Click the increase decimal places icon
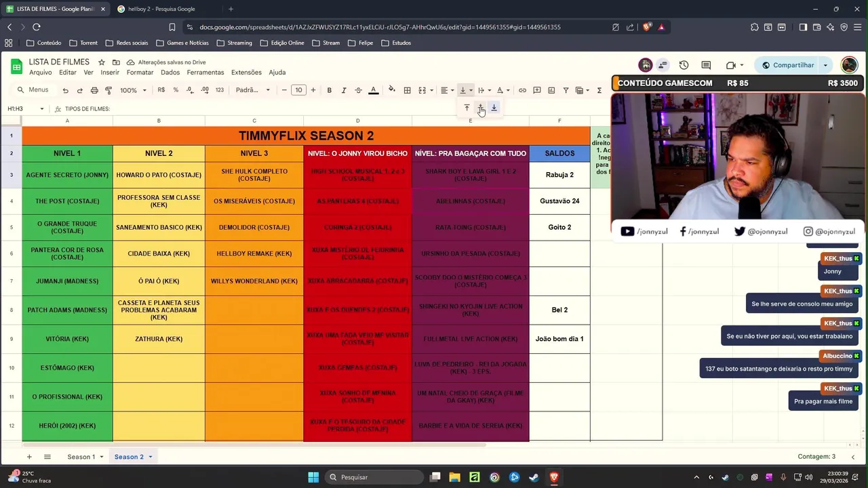The height and width of the screenshot is (488, 868). click(204, 90)
